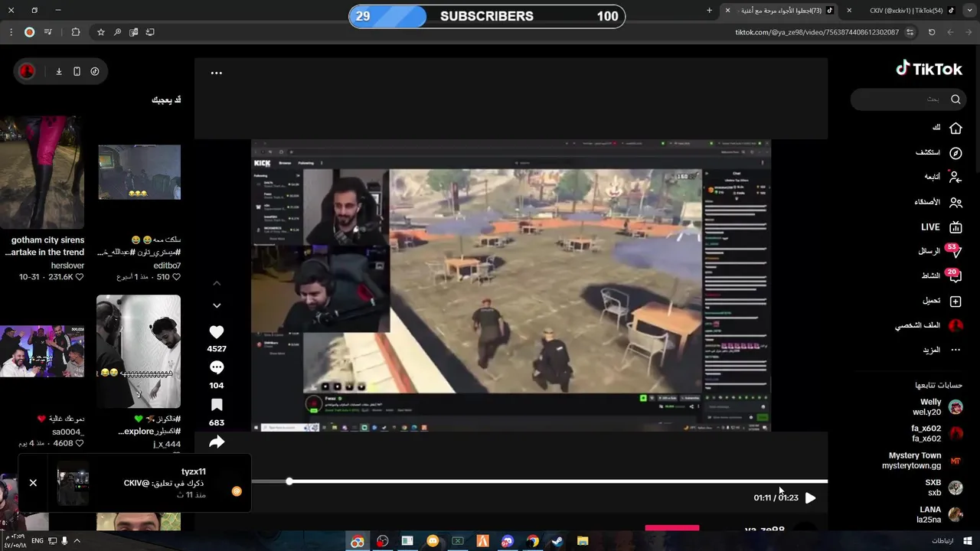The height and width of the screenshot is (551, 980).
Task: Open the sa0004_ recommended video thumbnail
Action: (x=42, y=351)
